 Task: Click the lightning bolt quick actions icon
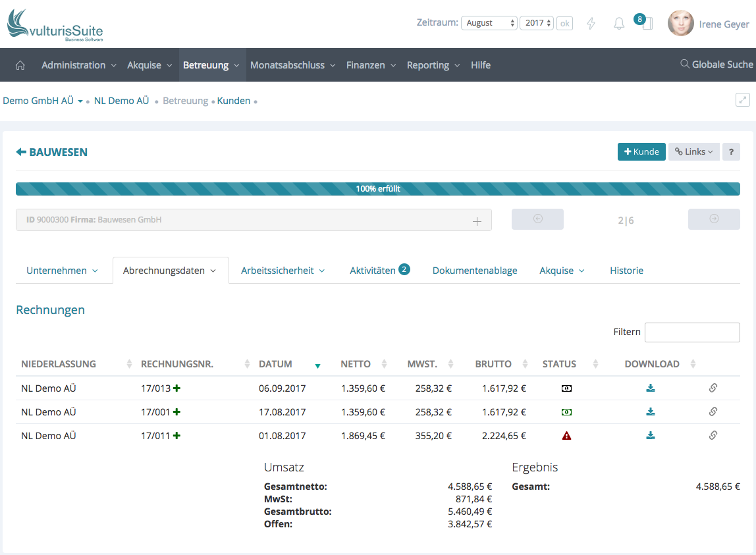tap(591, 24)
